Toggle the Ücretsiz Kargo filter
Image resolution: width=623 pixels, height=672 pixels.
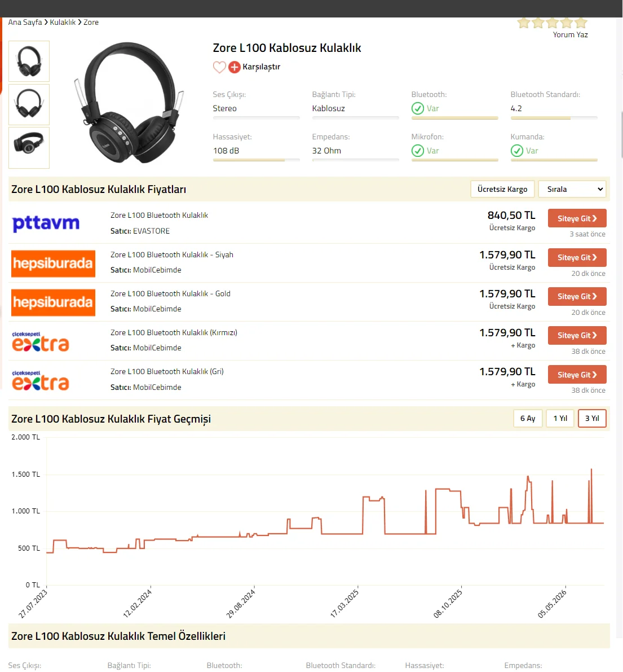(502, 189)
